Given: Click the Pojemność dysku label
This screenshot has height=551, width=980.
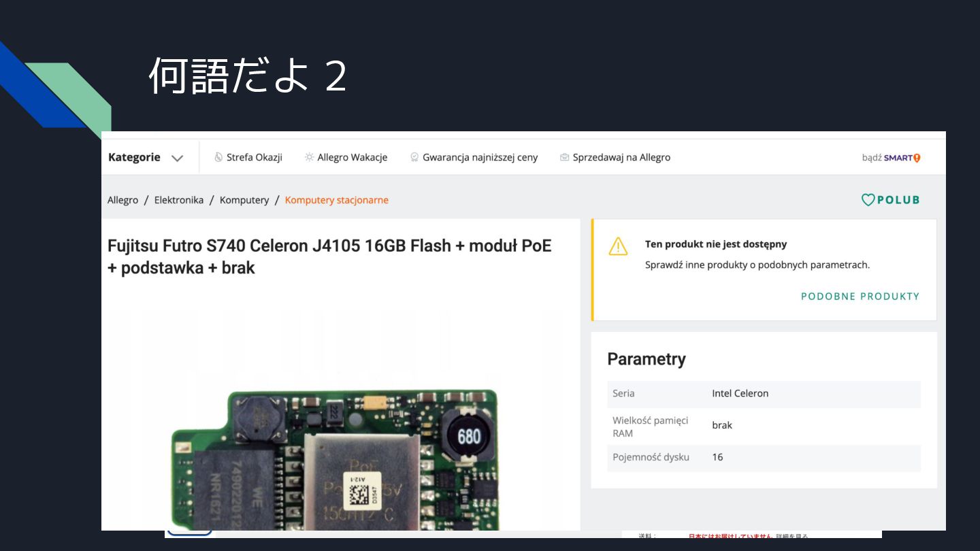Looking at the screenshot, I should coord(651,457).
